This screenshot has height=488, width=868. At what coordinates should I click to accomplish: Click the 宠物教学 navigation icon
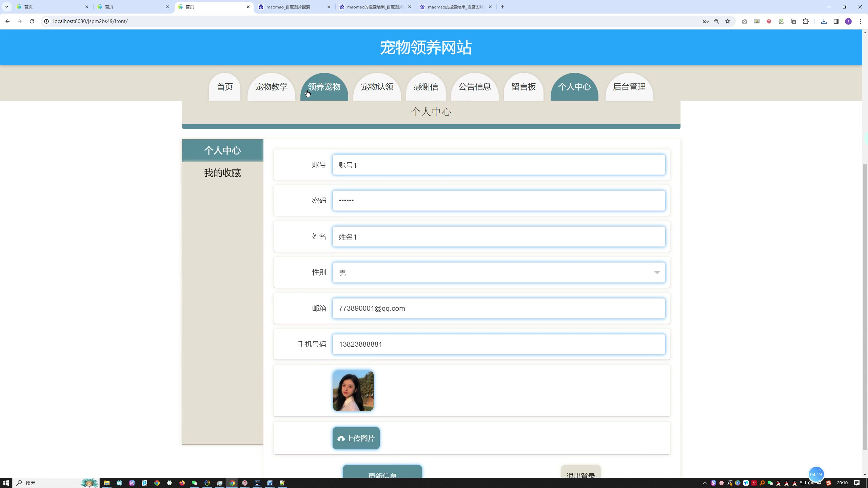(271, 86)
